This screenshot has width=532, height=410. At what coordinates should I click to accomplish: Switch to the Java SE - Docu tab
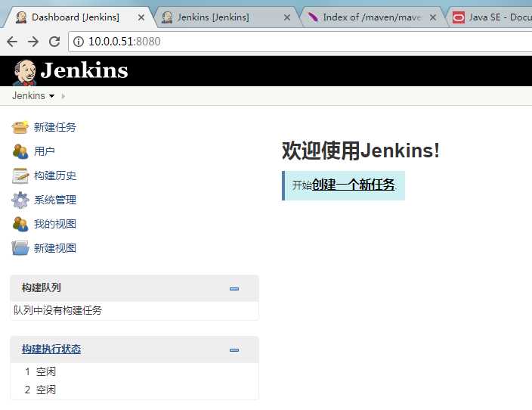pyautogui.click(x=492, y=17)
